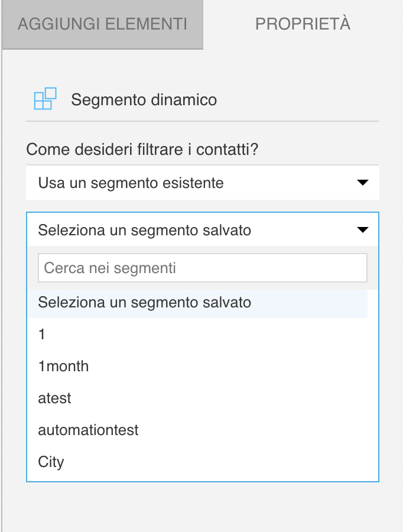
Task: Choose the highlighted 'Seleziona un segmento salvato' option
Action: tap(197, 302)
